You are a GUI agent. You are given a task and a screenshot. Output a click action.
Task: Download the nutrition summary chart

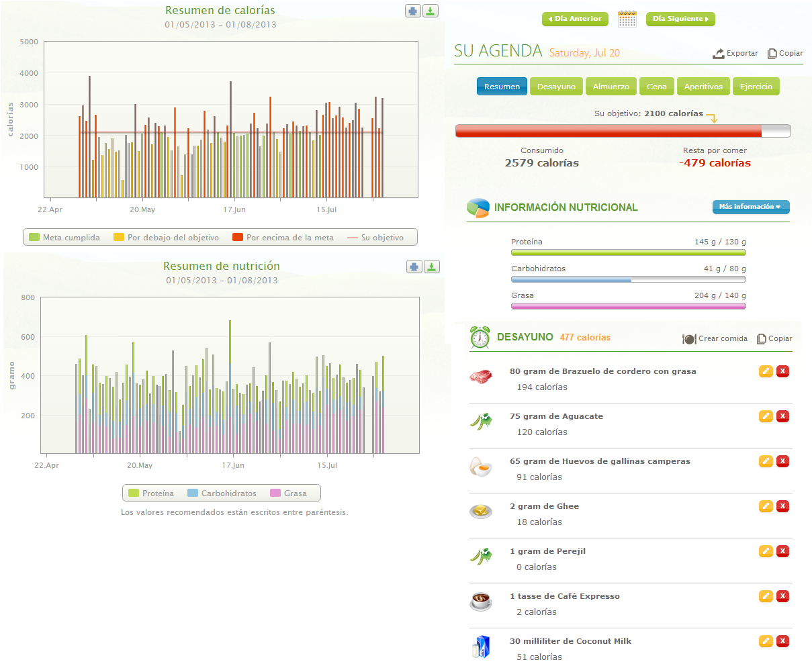tap(432, 267)
